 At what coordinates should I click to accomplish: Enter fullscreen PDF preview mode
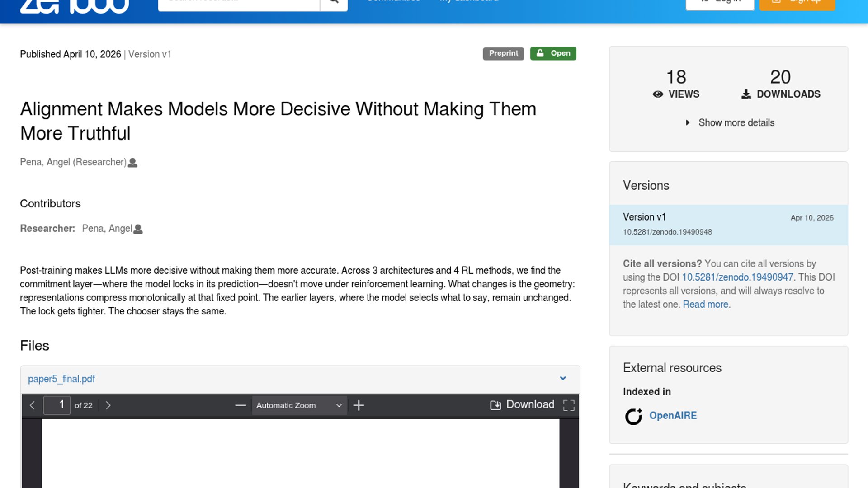pos(569,405)
